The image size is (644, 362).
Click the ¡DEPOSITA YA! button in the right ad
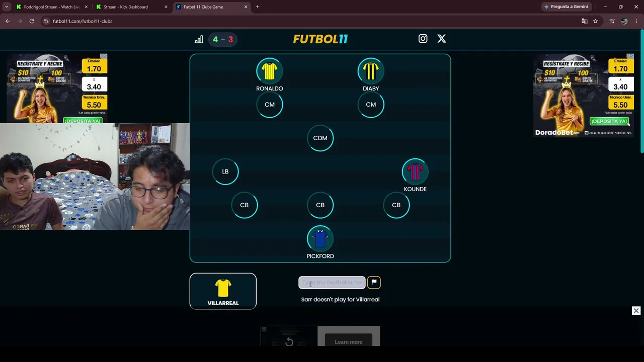coord(609,121)
